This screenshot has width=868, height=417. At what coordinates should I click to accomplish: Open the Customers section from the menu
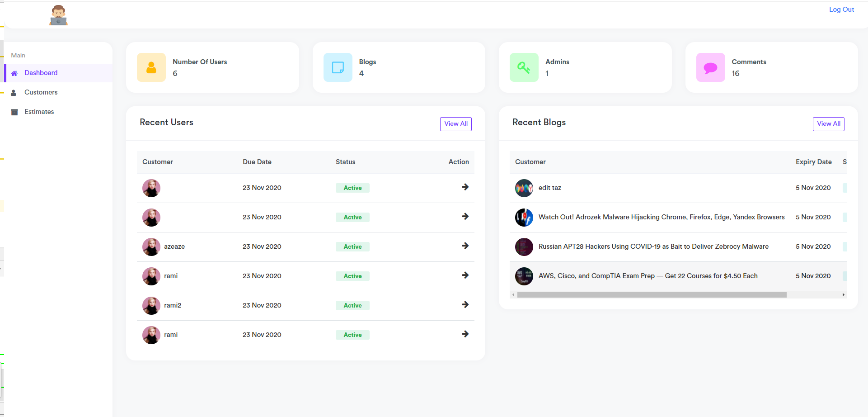41,92
